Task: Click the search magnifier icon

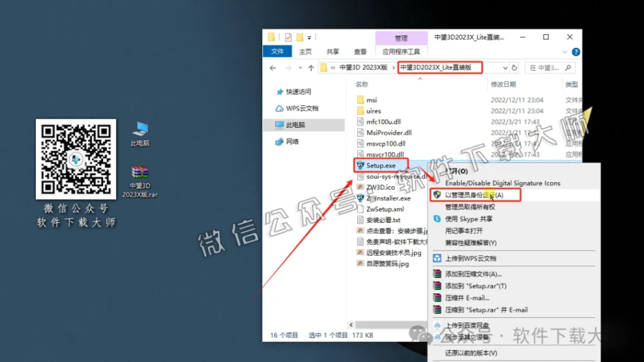Action: (568, 68)
